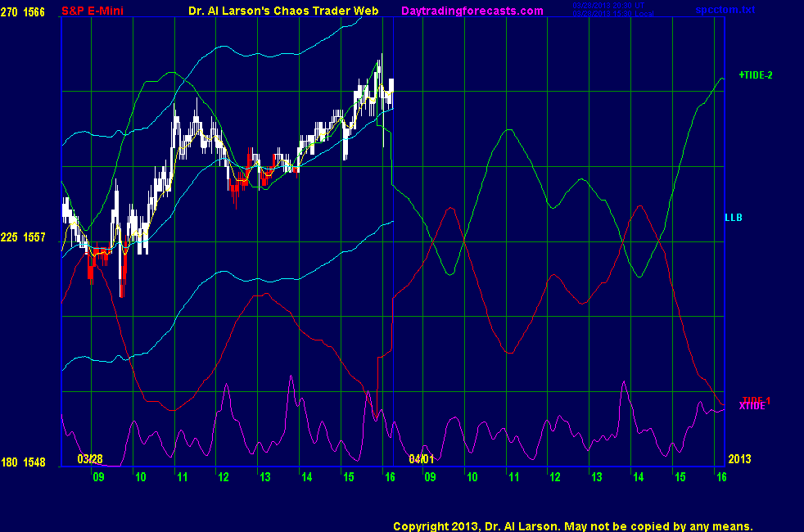This screenshot has width=804, height=532.
Task: Pick the 11 hour label of the 04/01 session
Action: click(514, 477)
